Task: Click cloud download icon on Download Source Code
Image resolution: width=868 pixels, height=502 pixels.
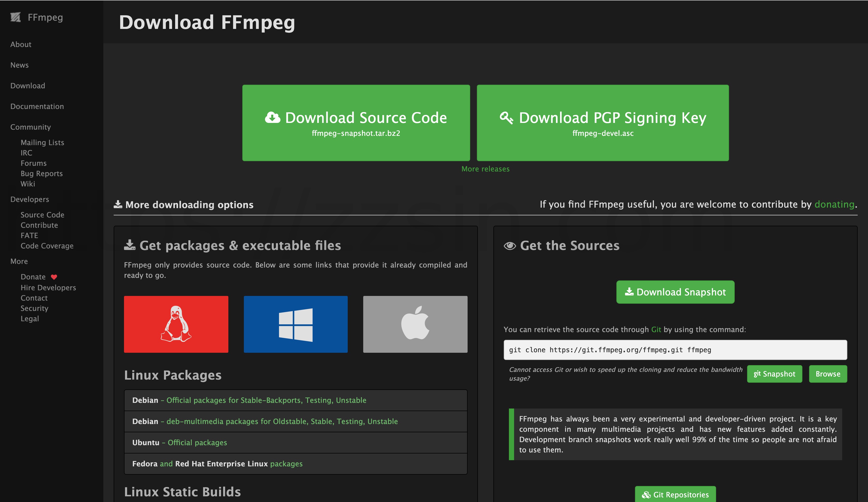Action: 273,118
